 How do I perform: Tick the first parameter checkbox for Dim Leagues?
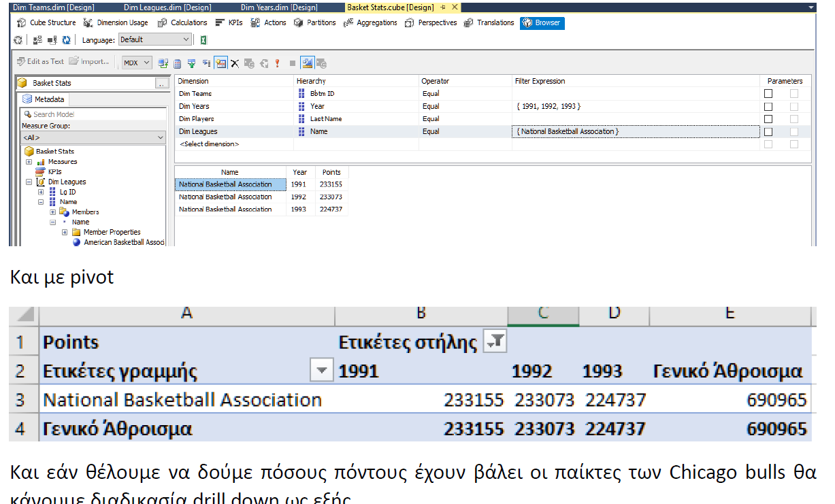click(x=768, y=132)
